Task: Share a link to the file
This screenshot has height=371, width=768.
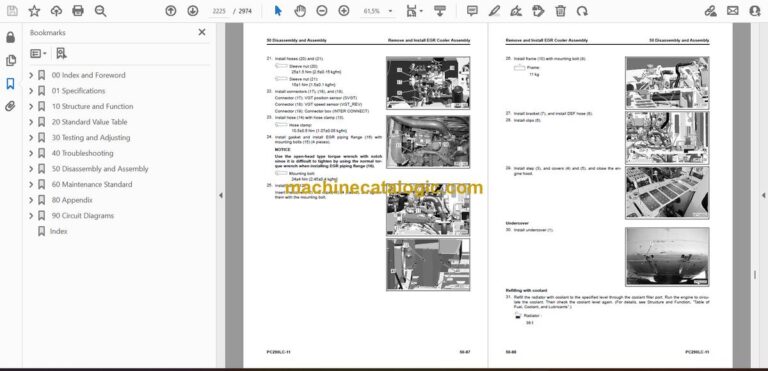Action: click(711, 11)
